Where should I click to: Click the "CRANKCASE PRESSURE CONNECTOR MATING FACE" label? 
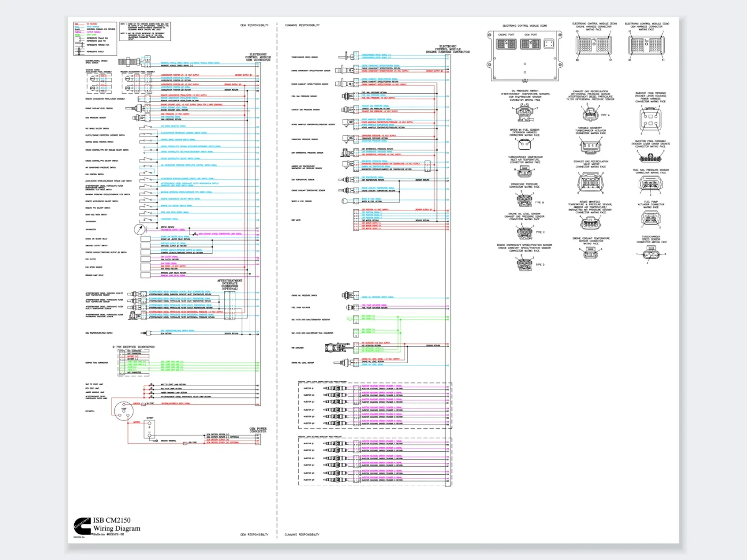point(524,186)
